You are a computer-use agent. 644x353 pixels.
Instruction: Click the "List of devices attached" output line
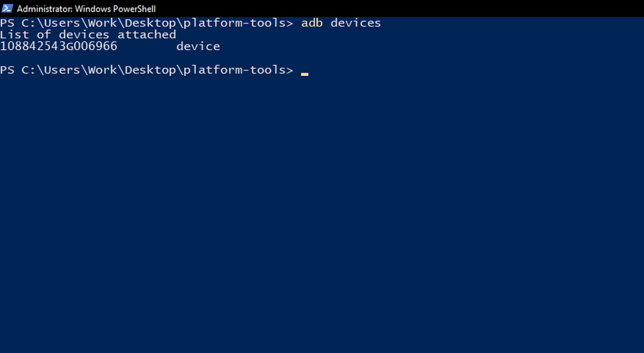(88, 34)
